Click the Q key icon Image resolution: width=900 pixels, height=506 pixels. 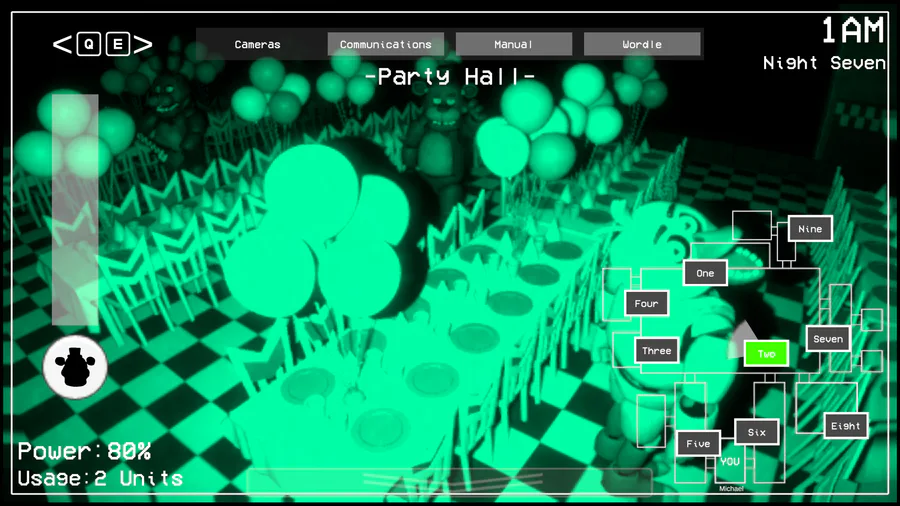point(89,44)
